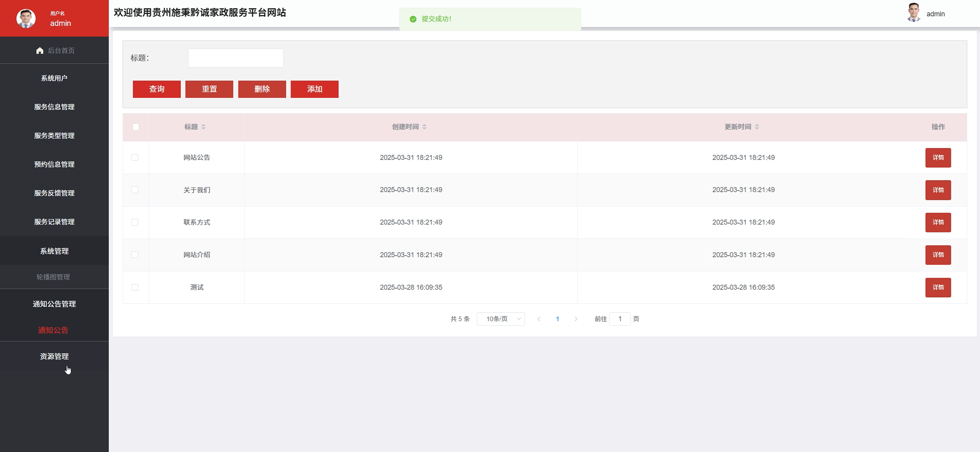Expand 系统管理 sidebar menu
This screenshot has width=980, height=452.
[54, 251]
